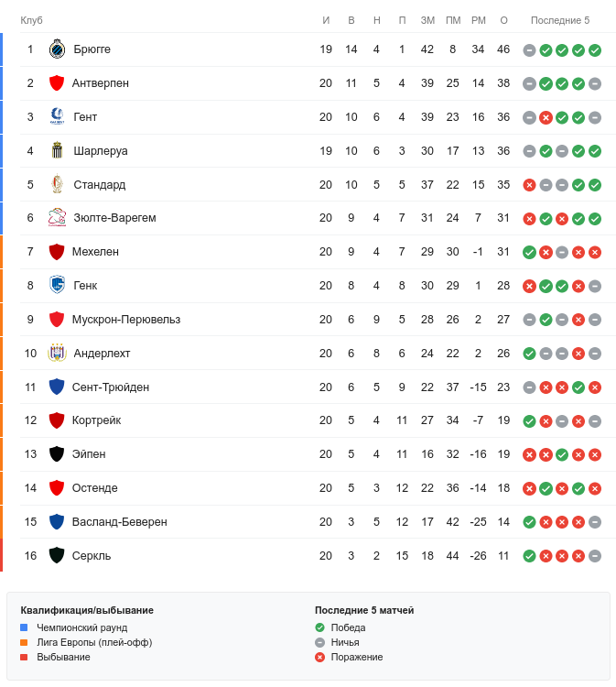Click the Генк club logo
The width and height of the screenshot is (616, 687).
(x=57, y=286)
